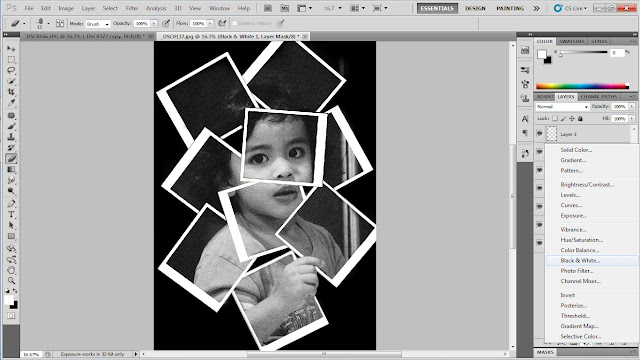Choose Black & White from adjustment menu
Viewport: 640px width, 360px height.
coord(580,260)
